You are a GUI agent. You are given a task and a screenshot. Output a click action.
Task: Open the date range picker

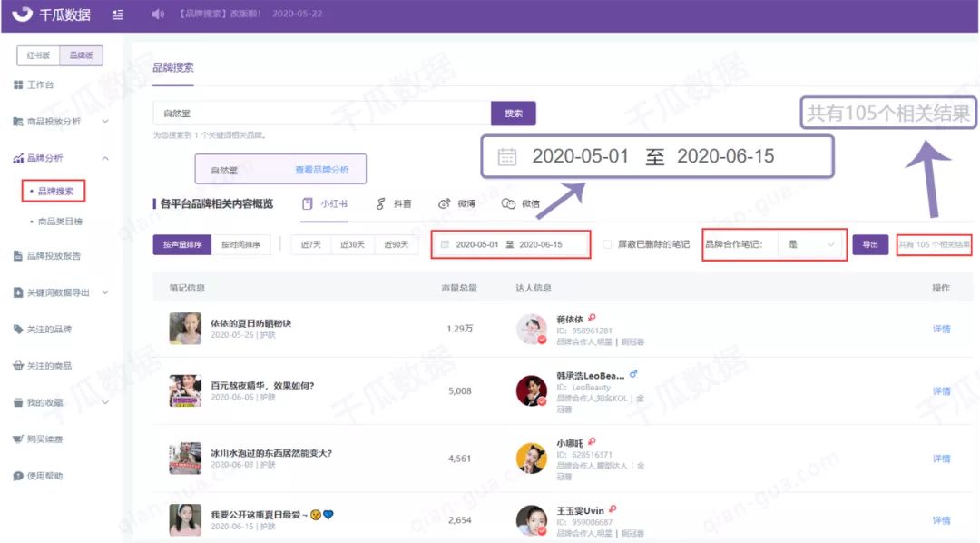(510, 244)
